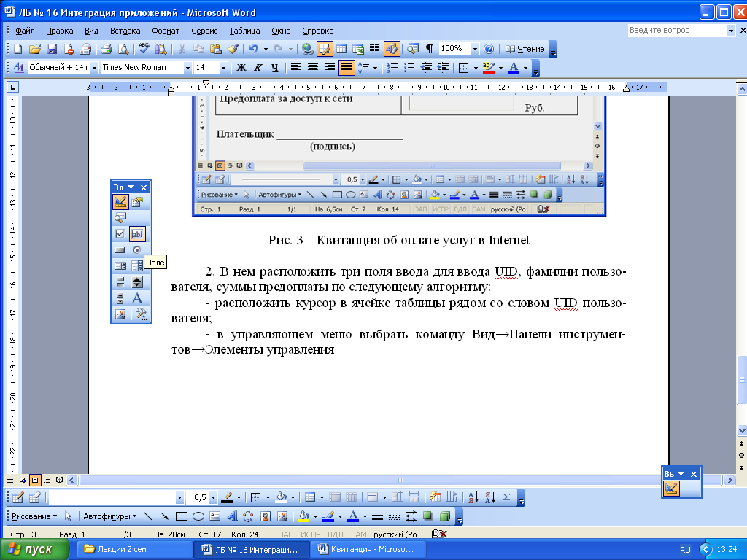This screenshot has height=560, width=747.
Task: Open Word Help question mark
Action: 489,49
